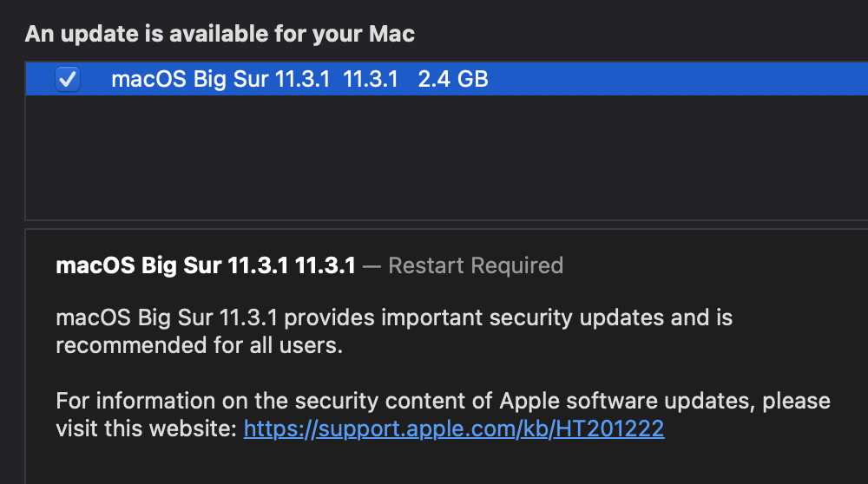Click the "An update is available for your Mac" heading
Screen dimensions: 868x484
point(220,34)
